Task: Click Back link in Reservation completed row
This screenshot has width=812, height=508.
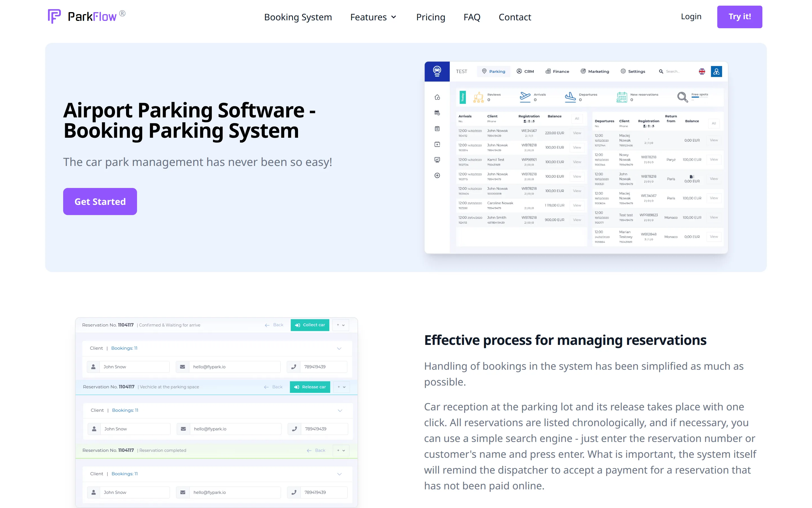Action: (316, 450)
